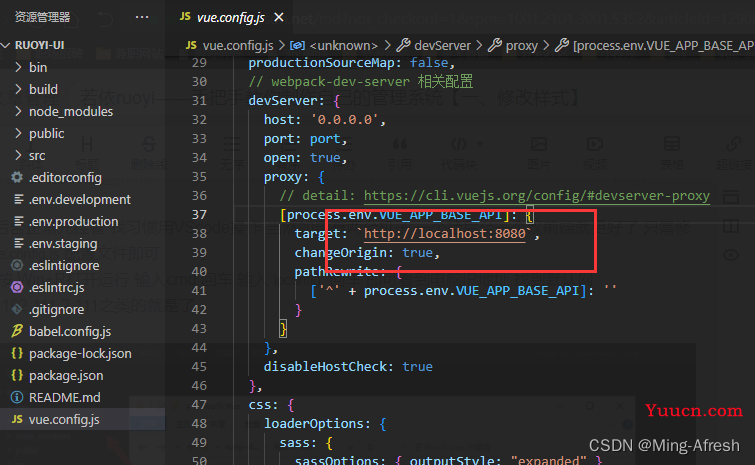Screen dimensions: 755x465
Task: Open .env.production file icon
Action: click(x=18, y=221)
